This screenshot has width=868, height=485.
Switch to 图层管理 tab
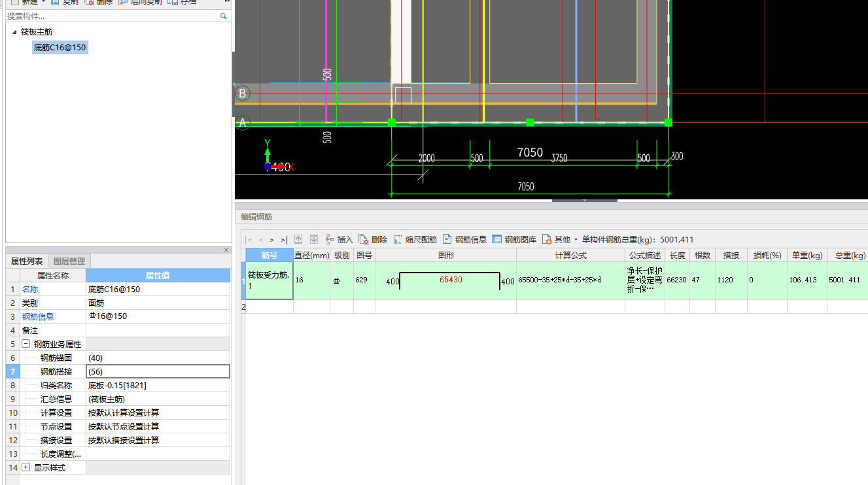pos(69,261)
